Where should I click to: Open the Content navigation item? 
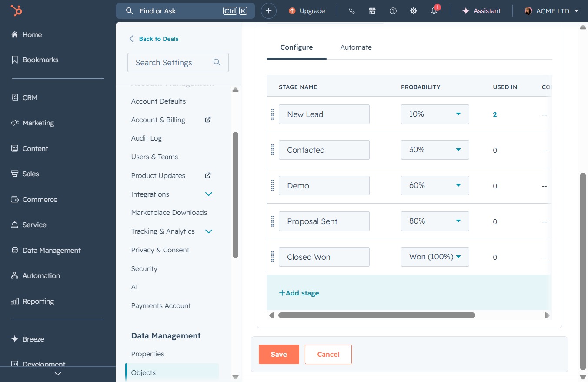[30, 148]
